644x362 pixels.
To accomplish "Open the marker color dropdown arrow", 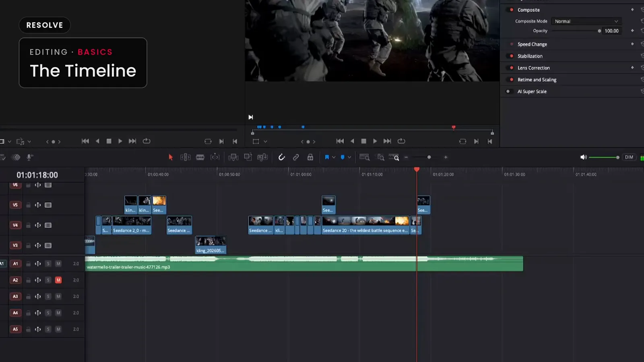I will 349,157.
